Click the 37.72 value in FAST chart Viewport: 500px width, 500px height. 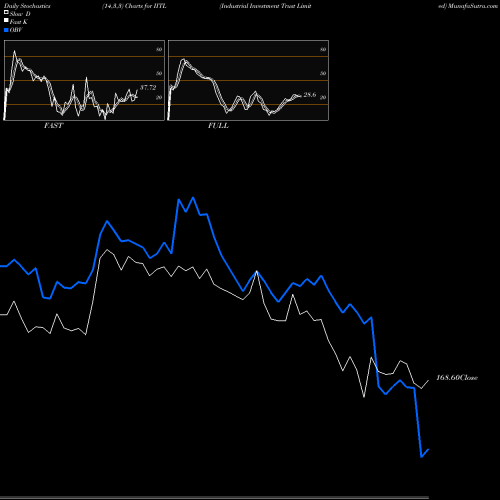(148, 88)
